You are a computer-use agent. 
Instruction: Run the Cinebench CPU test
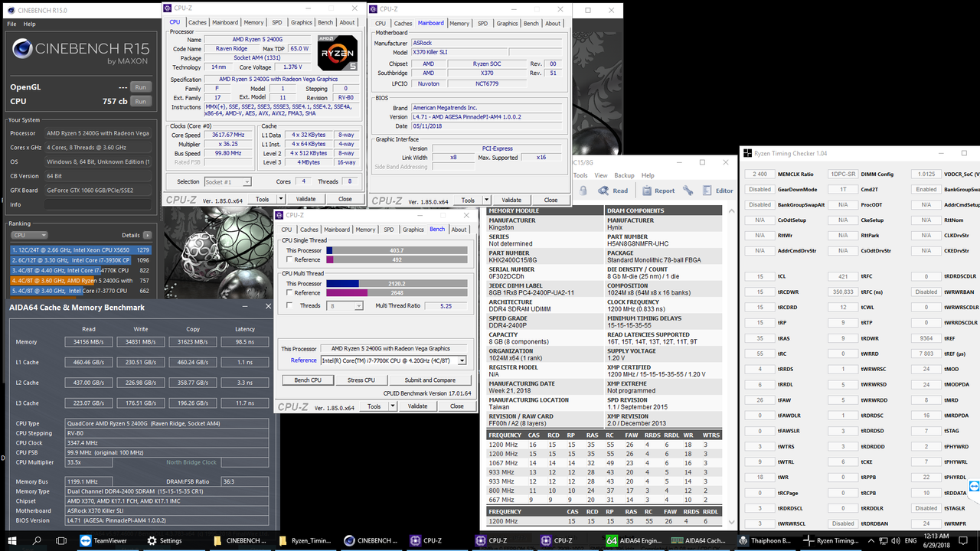pyautogui.click(x=141, y=101)
